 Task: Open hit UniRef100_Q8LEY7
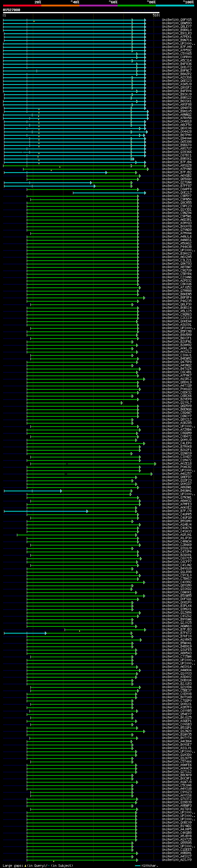point(177,26)
